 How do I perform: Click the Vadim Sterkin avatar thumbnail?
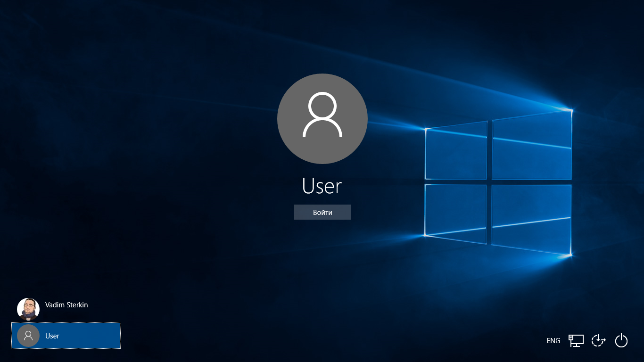click(28, 309)
